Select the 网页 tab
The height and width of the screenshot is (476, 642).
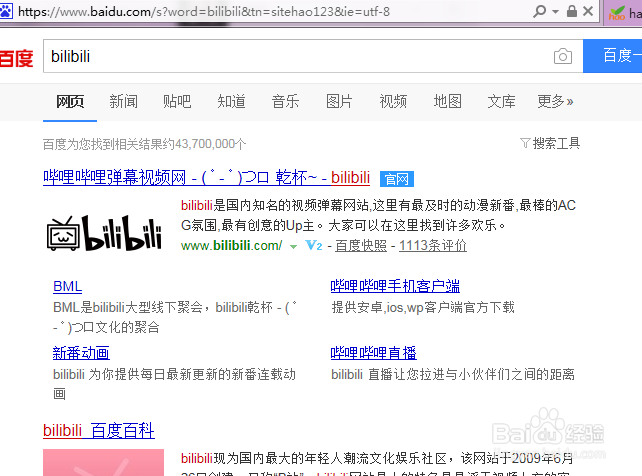coord(70,101)
